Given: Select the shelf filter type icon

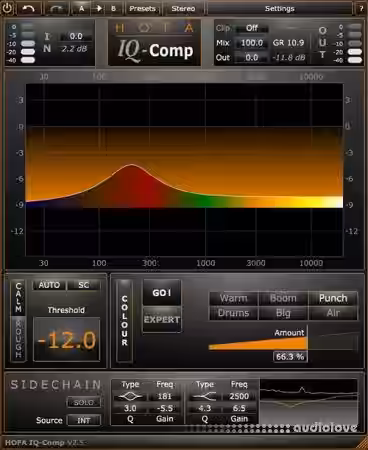Looking at the screenshot, I should (204, 397).
